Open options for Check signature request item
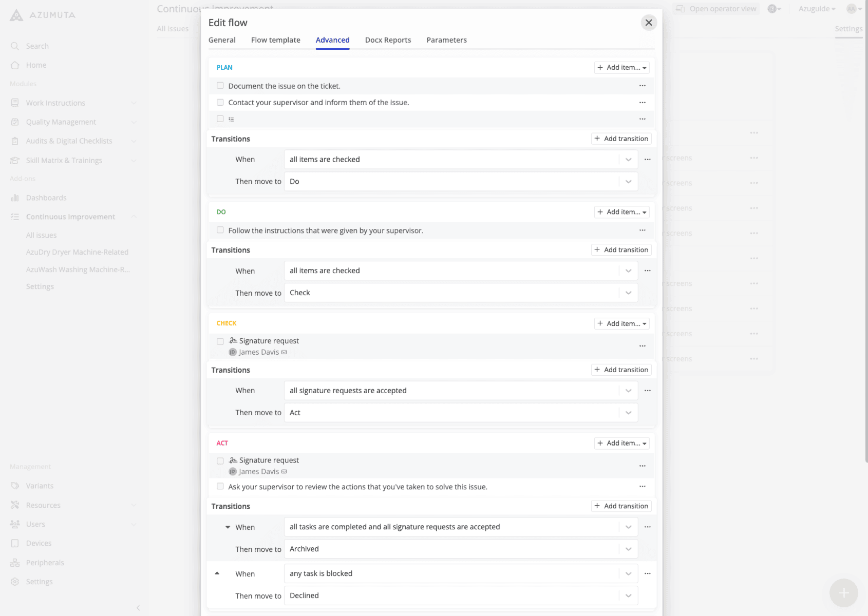 point(642,346)
